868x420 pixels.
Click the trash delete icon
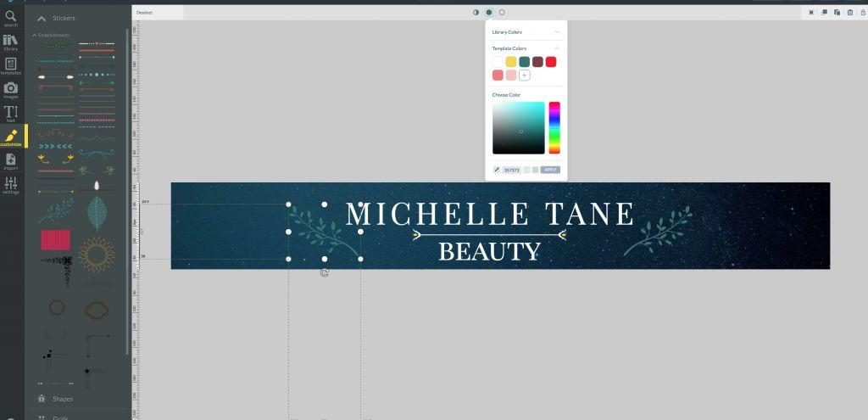849,12
